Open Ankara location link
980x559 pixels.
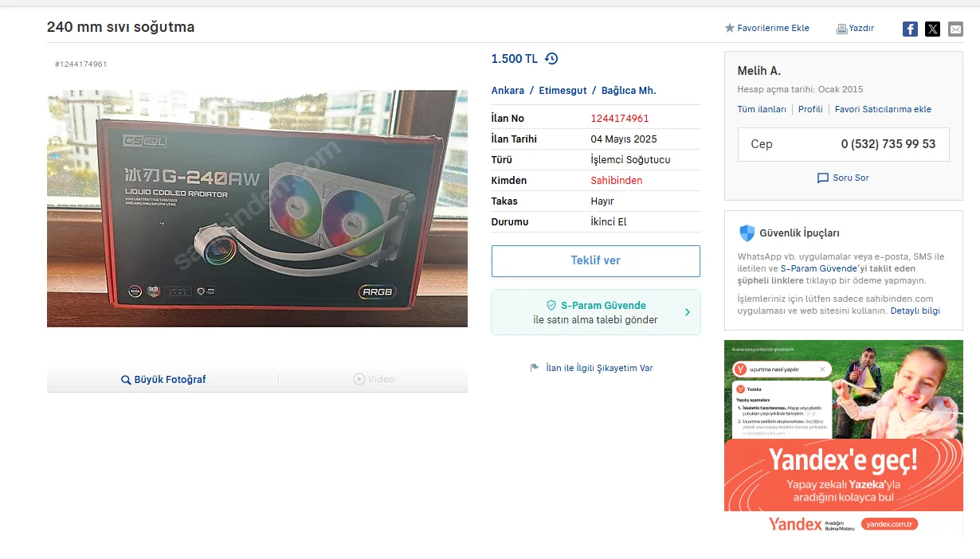click(508, 91)
